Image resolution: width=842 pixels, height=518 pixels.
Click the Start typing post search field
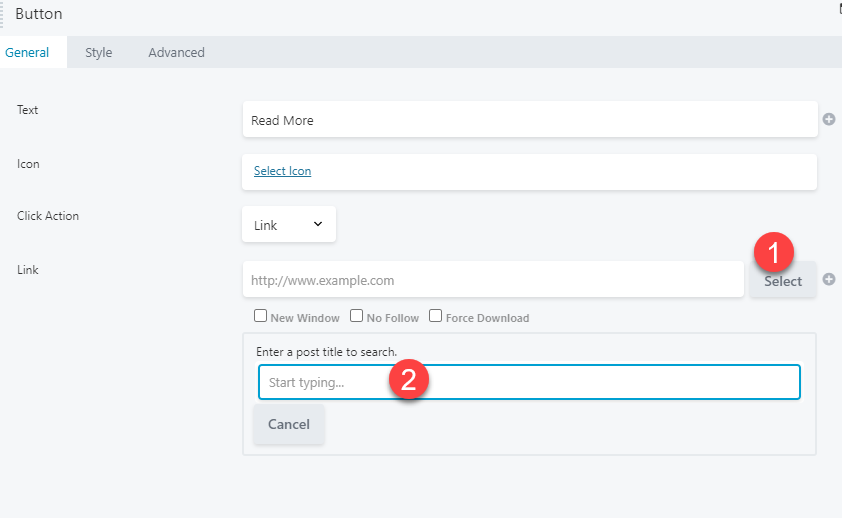point(529,382)
